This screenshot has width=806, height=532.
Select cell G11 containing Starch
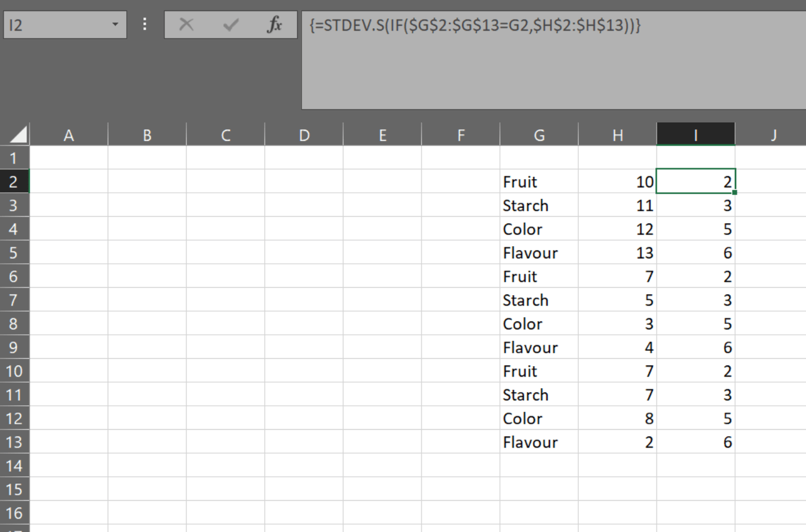(539, 395)
